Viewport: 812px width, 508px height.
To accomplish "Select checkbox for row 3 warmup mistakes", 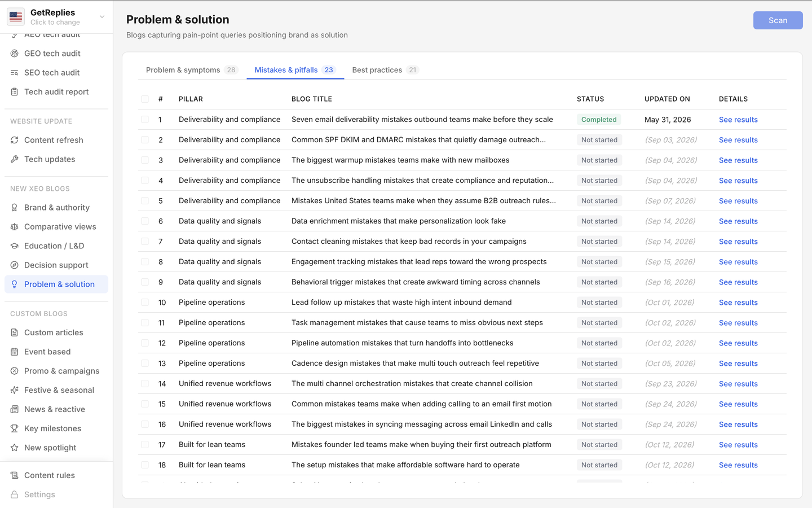I will point(145,160).
